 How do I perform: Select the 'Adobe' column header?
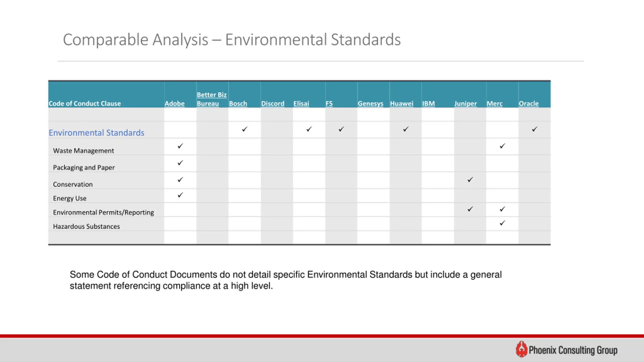pyautogui.click(x=175, y=104)
